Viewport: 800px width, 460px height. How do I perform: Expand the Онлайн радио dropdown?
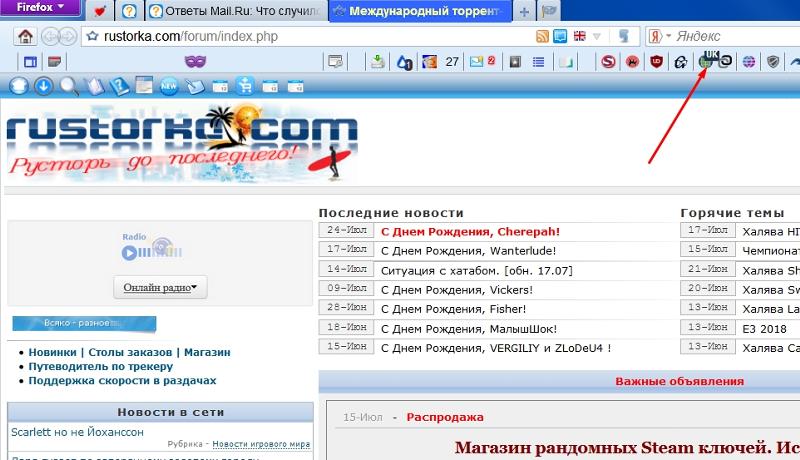coord(160,288)
